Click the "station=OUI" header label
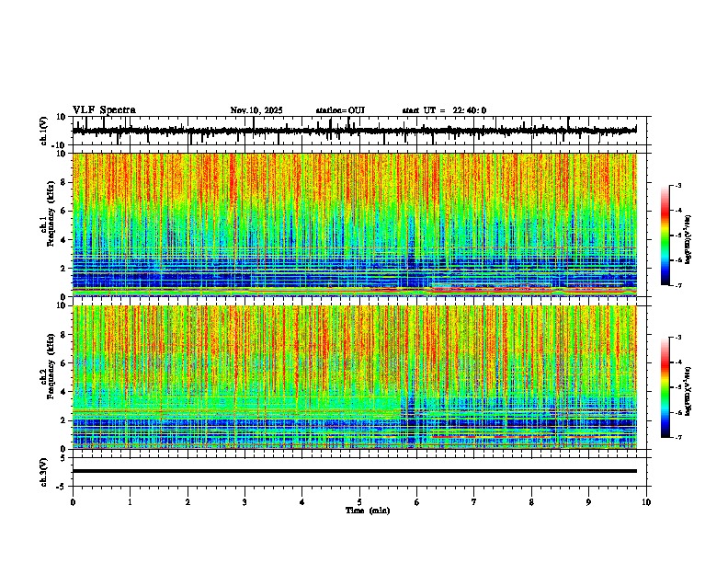 [x=340, y=110]
